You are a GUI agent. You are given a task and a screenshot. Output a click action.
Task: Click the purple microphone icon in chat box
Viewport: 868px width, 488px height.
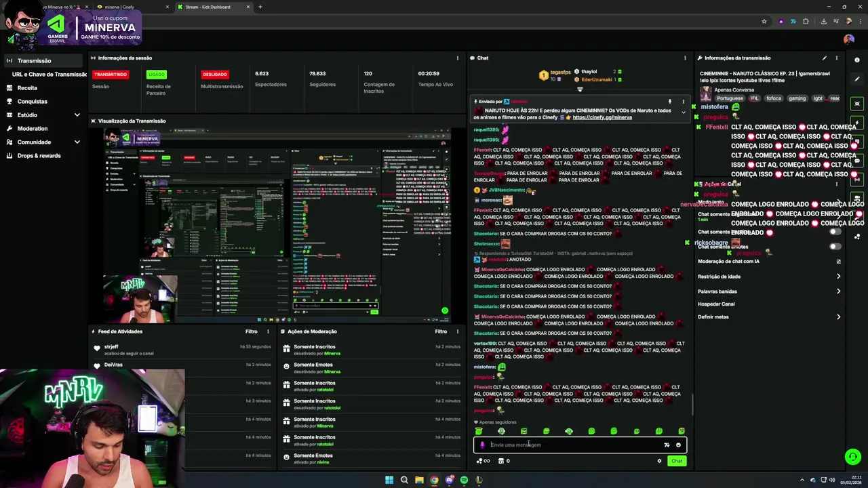coord(482,445)
